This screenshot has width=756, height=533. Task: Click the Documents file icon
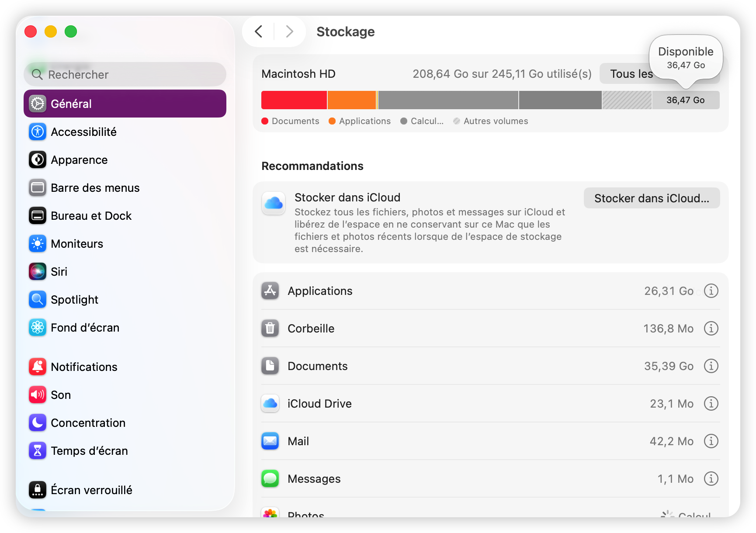270,366
